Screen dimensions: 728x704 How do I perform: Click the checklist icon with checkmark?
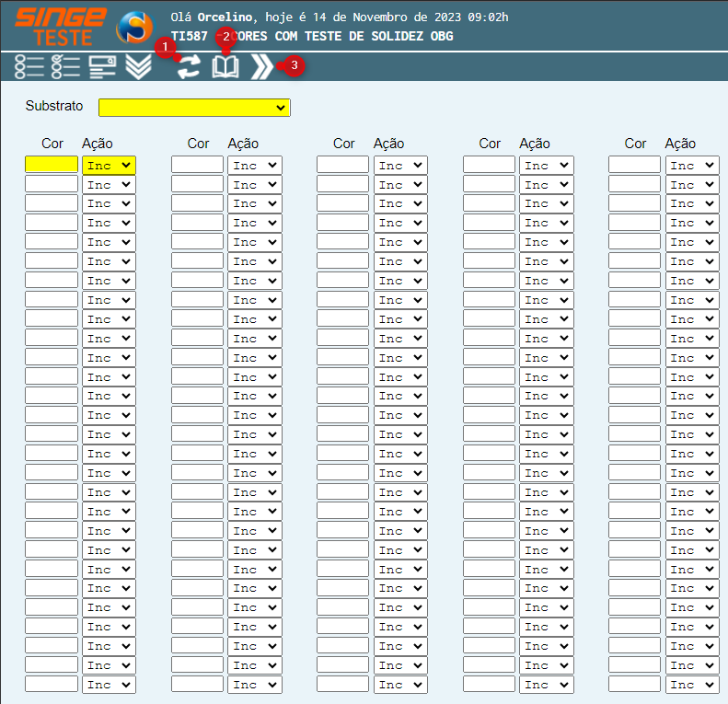65,67
